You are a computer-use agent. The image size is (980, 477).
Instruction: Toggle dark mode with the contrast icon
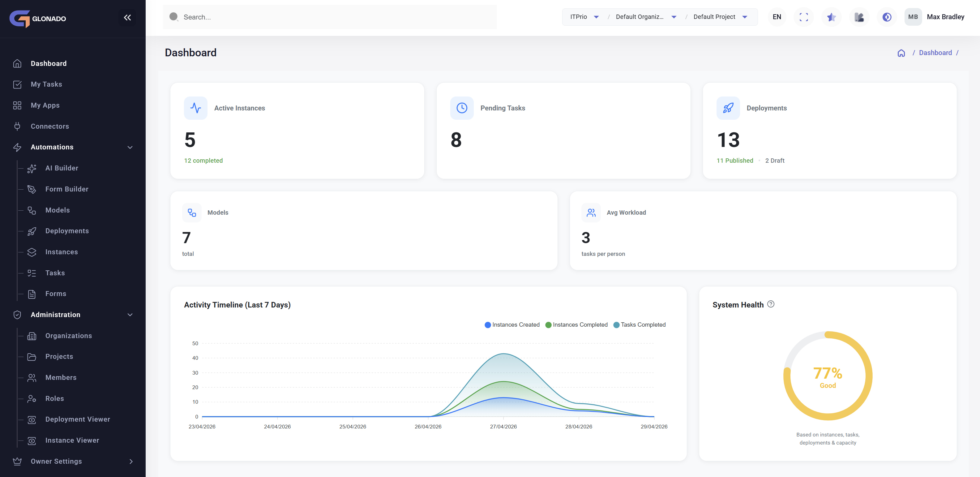886,17
